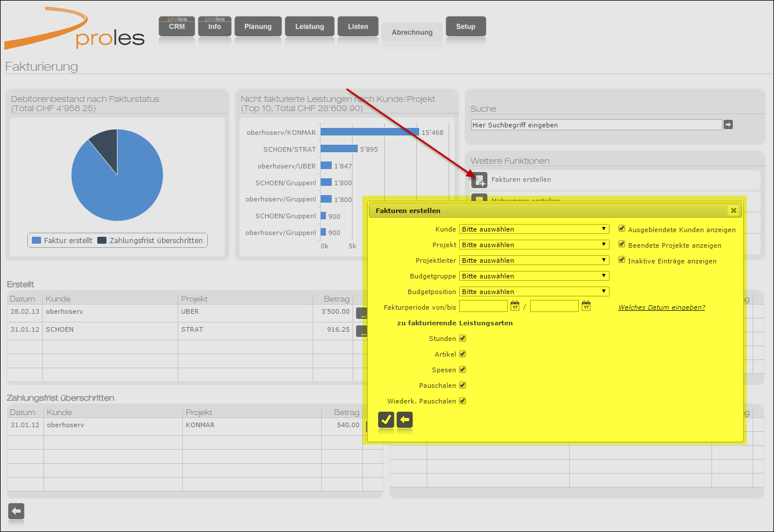Viewport: 774px width, 532px height.
Task: Click the blue Faktur erstellt legend swatch
Action: (x=36, y=240)
